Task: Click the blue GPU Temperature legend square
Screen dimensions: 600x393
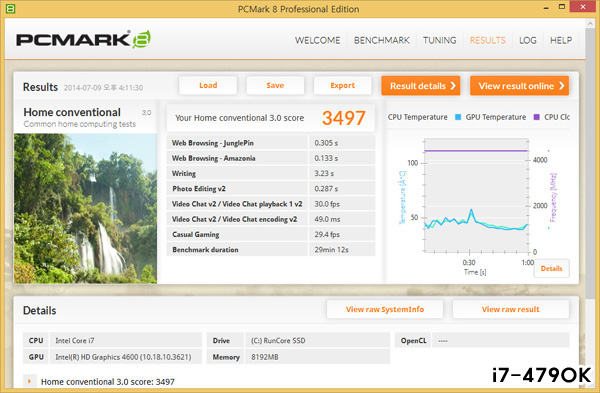Action: tap(458, 117)
